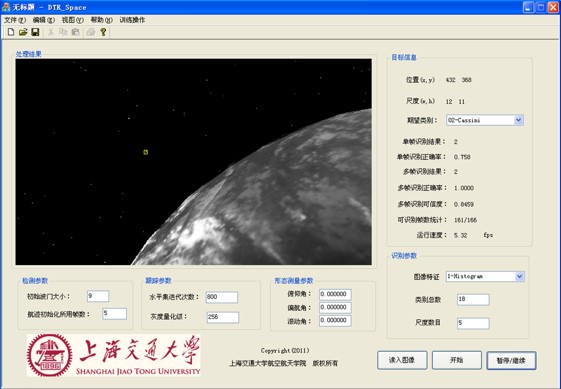Click the New document toolbar icon
Image resolution: width=561 pixels, height=389 pixels.
click(11, 32)
